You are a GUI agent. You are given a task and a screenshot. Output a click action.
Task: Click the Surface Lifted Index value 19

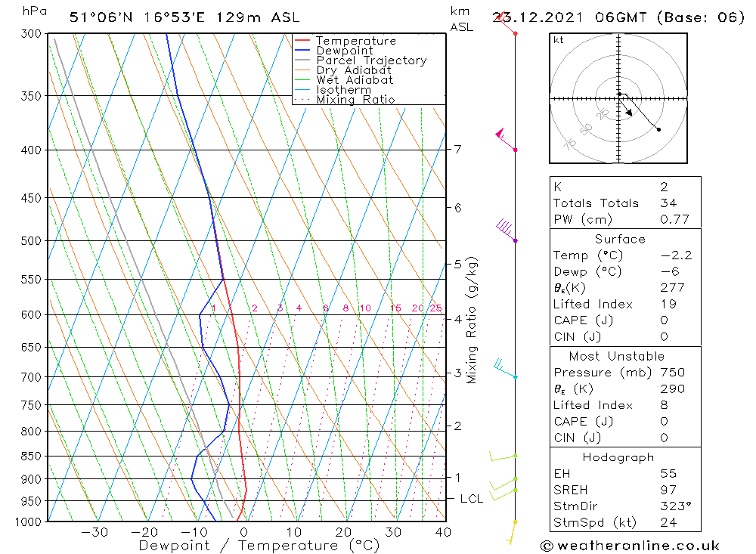click(x=668, y=305)
